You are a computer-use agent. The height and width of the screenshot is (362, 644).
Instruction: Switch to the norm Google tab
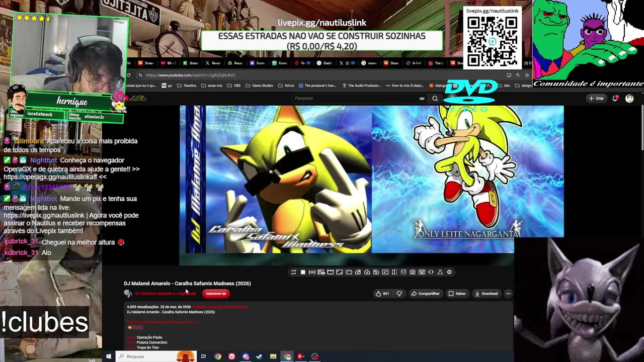tap(369, 63)
